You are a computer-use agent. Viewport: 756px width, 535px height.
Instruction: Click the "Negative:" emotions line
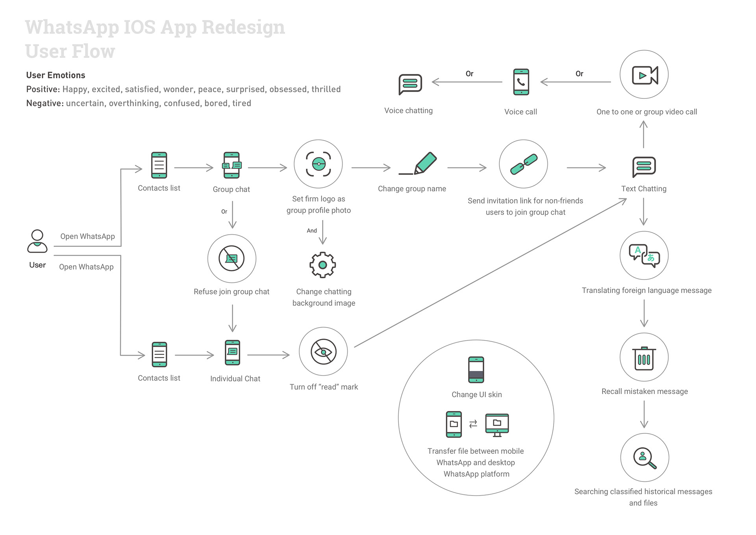(139, 103)
